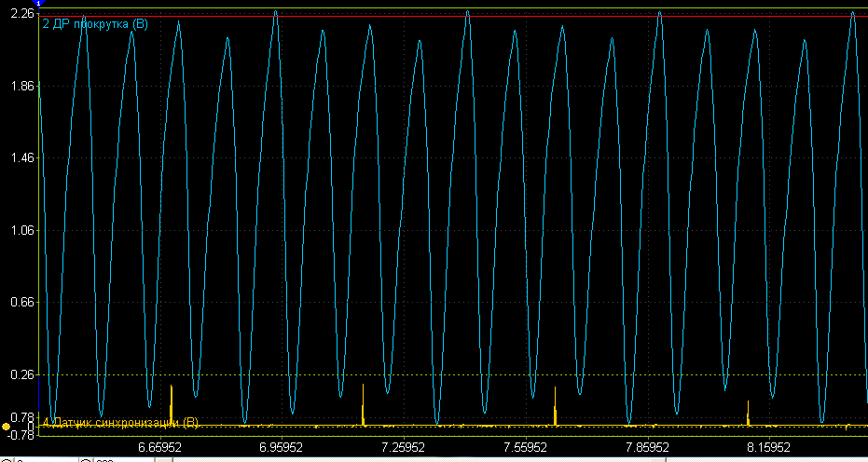Click the yellow channel 4 zero-level marker
Viewport: 868px width, 462px height.
pos(7,427)
